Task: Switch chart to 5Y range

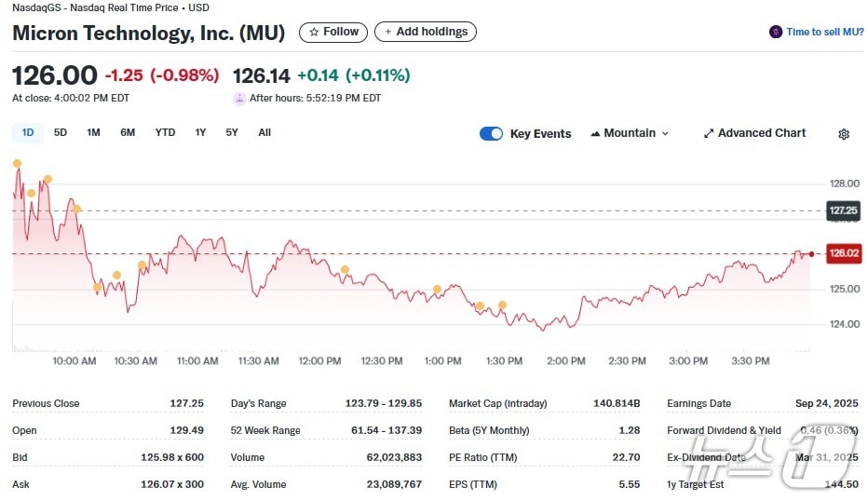Action: click(x=232, y=133)
